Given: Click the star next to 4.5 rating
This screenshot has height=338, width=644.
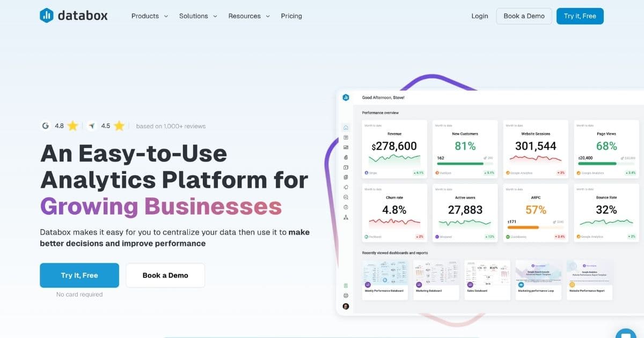Looking at the screenshot, I should tap(119, 126).
